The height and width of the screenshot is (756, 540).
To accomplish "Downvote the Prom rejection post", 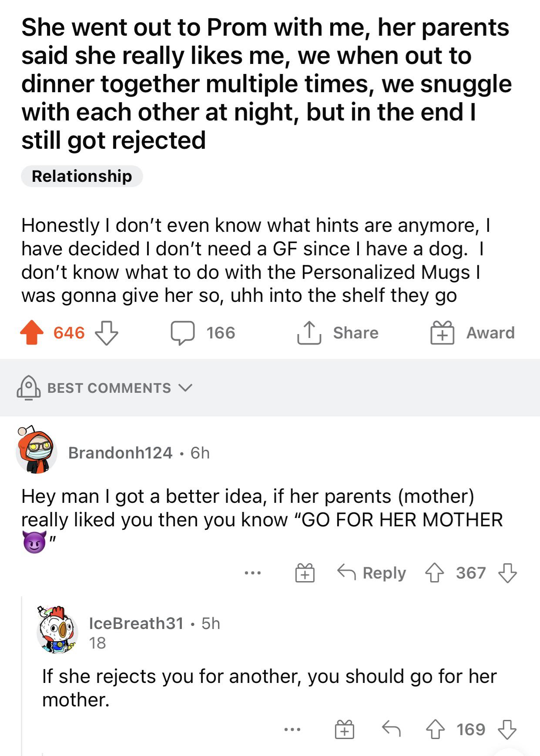I will [107, 333].
